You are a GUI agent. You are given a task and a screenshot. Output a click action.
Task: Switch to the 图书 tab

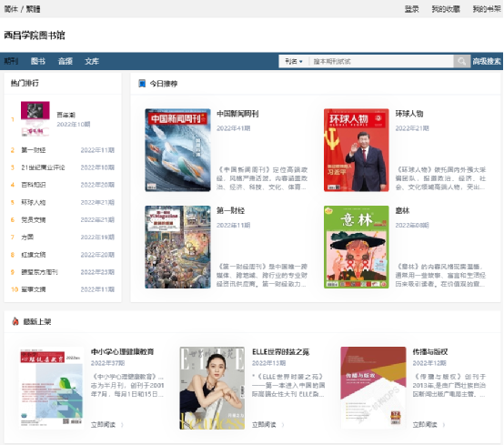pos(38,61)
